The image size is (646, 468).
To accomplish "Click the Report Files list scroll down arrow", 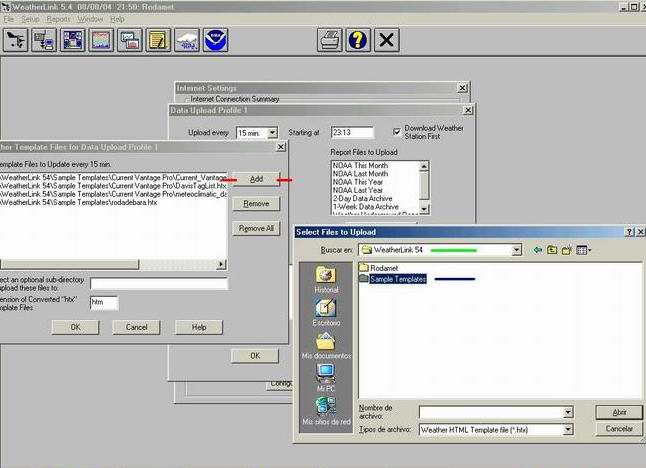I will tap(424, 209).
